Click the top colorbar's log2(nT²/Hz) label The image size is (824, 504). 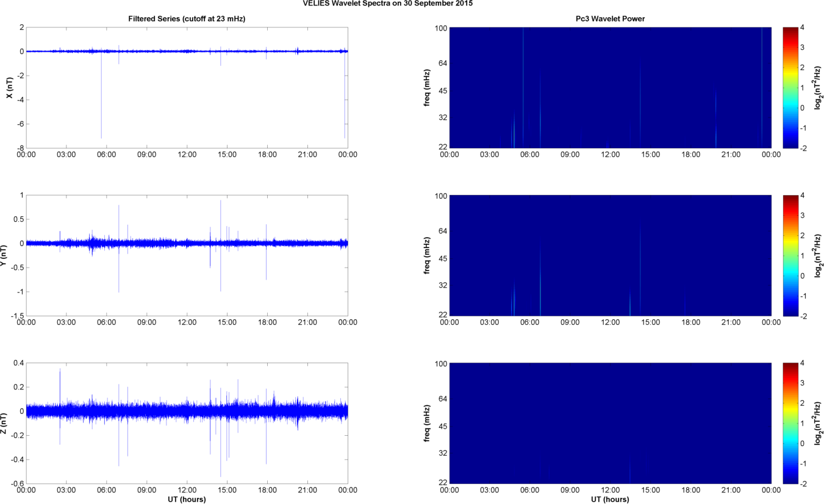coord(819,88)
